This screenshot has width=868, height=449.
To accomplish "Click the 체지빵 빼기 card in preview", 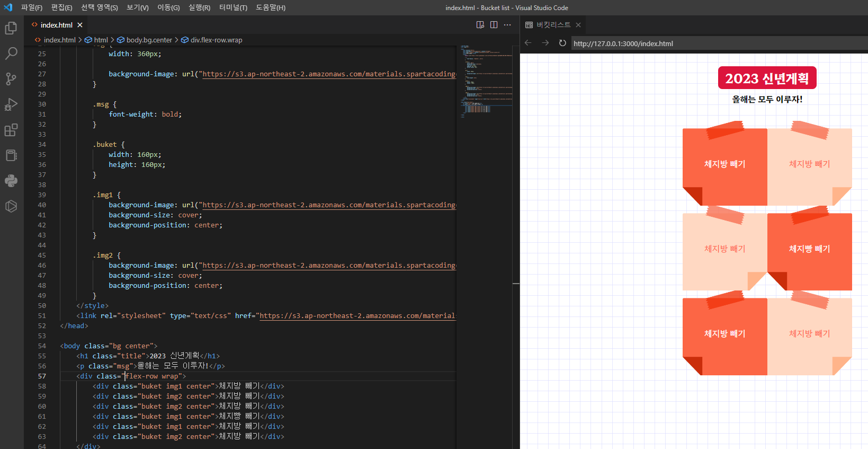I will tap(809, 249).
